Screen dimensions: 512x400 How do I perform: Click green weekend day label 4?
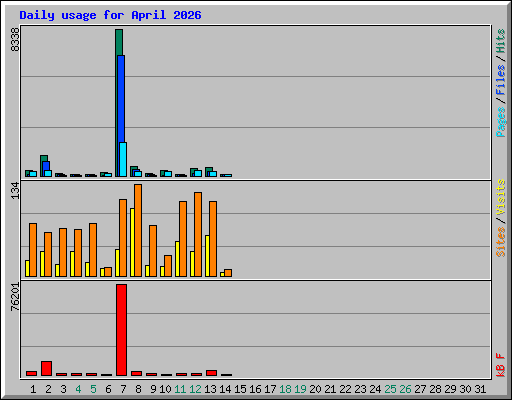click(78, 389)
